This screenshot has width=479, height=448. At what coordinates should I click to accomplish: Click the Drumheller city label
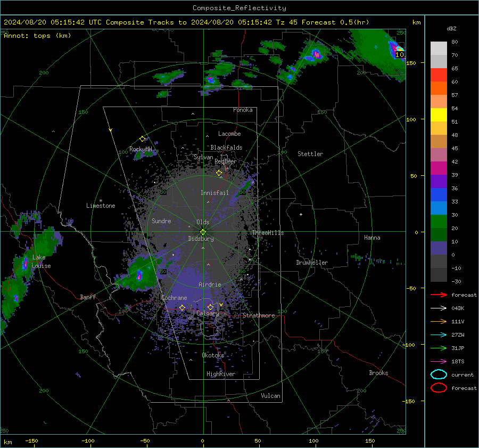point(312,263)
